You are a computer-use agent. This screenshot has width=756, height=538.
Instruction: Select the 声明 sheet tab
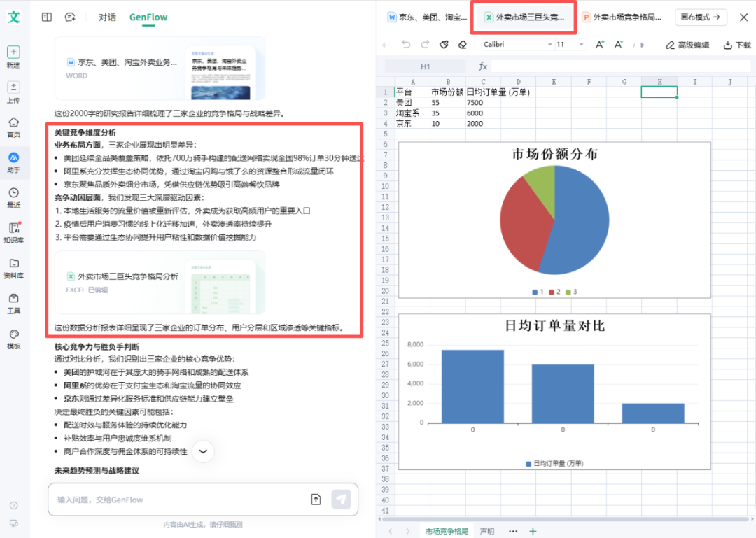487,531
